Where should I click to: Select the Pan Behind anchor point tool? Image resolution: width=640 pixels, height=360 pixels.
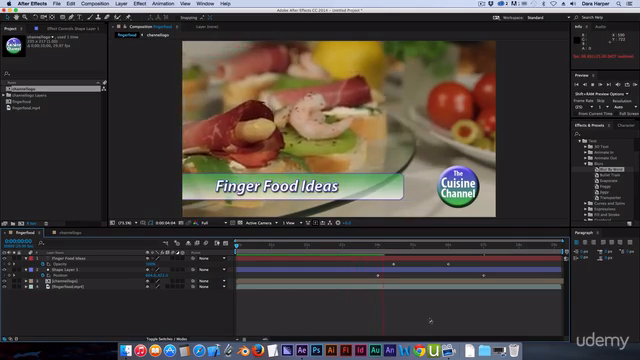click(52, 17)
